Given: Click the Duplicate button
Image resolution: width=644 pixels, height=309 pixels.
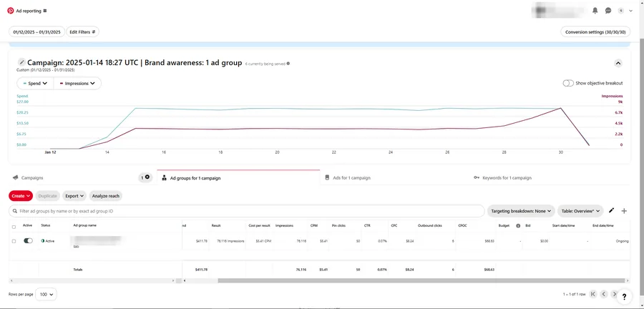Looking at the screenshot, I should [48, 196].
